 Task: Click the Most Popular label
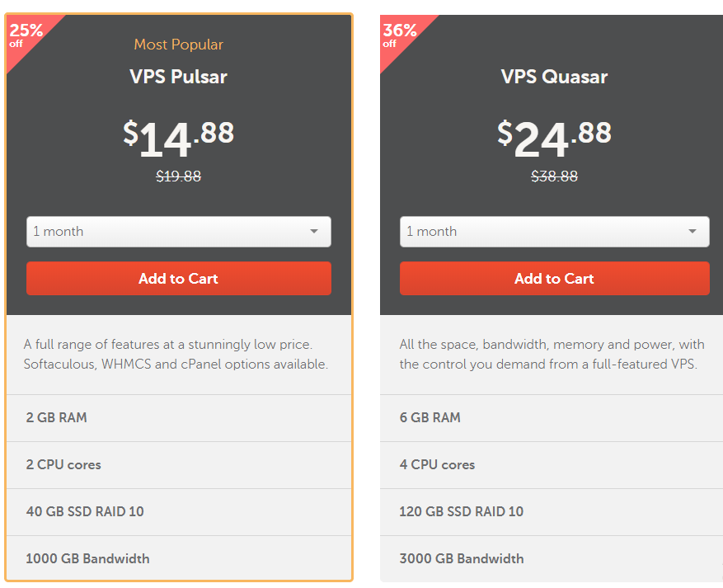pyautogui.click(x=178, y=45)
